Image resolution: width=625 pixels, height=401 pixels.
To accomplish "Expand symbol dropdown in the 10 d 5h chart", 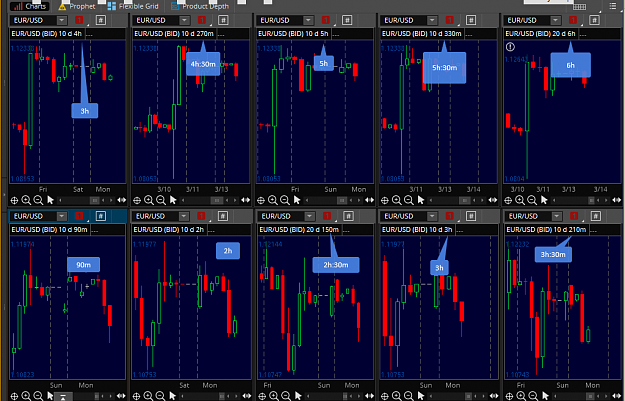I will pyautogui.click(x=308, y=20).
